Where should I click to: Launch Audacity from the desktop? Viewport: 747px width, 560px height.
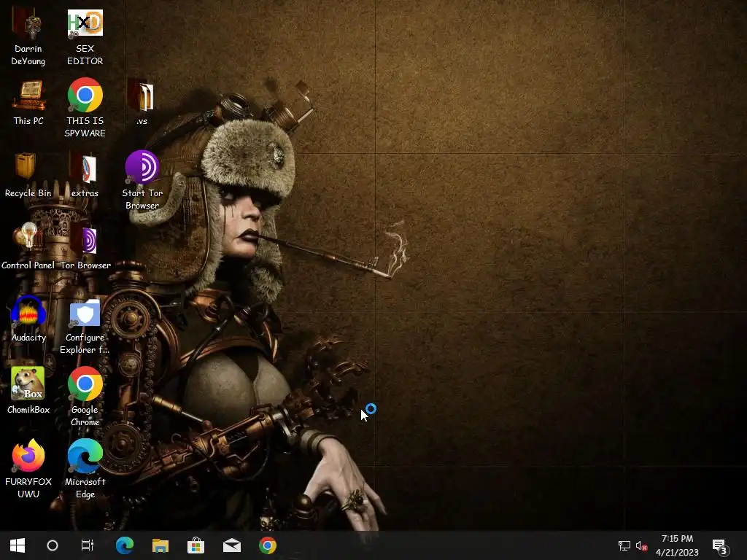[x=28, y=319]
